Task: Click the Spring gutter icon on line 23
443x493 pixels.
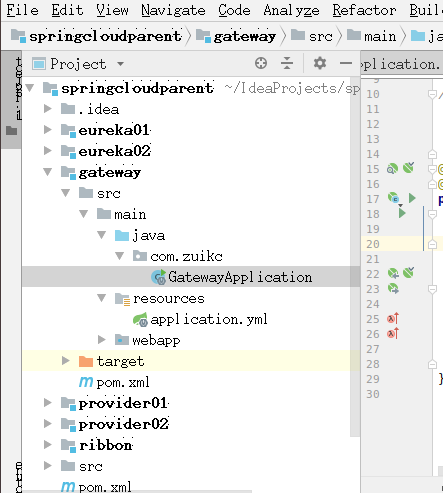Action: tap(393, 288)
